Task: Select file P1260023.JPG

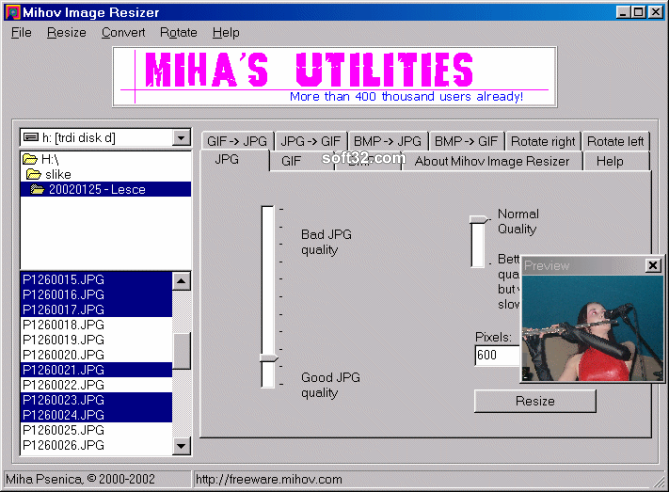Action: click(x=96, y=400)
